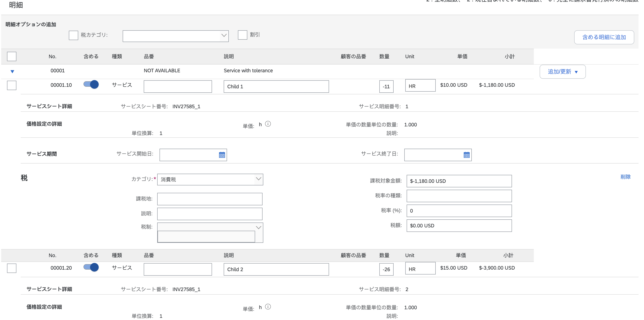The width and height of the screenshot is (644, 320).
Task: Click the Child 1 description field
Action: coord(276,87)
